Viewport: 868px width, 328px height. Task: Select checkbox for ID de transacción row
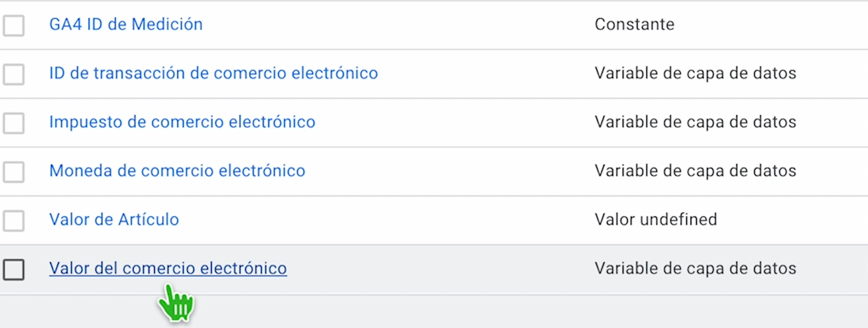pyautogui.click(x=14, y=74)
